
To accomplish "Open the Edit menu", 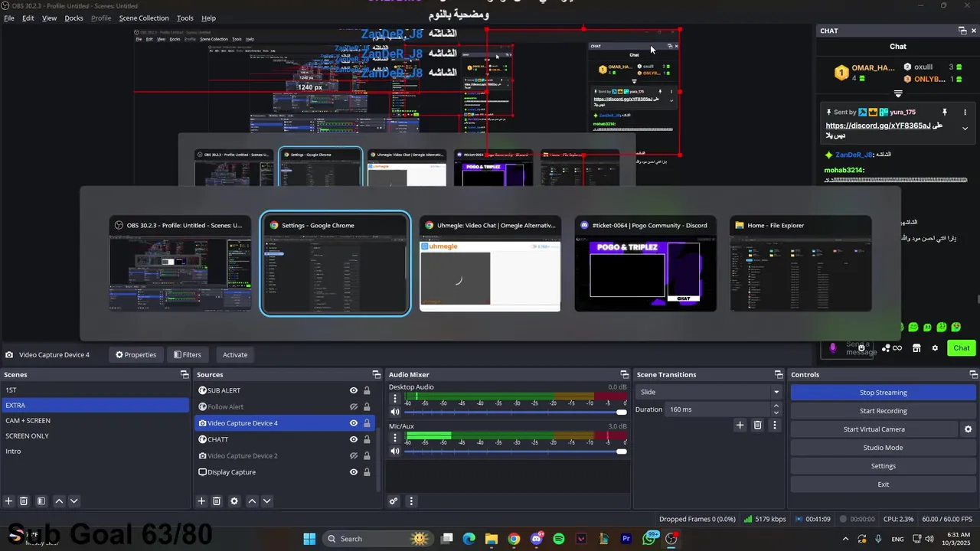I will click(28, 18).
